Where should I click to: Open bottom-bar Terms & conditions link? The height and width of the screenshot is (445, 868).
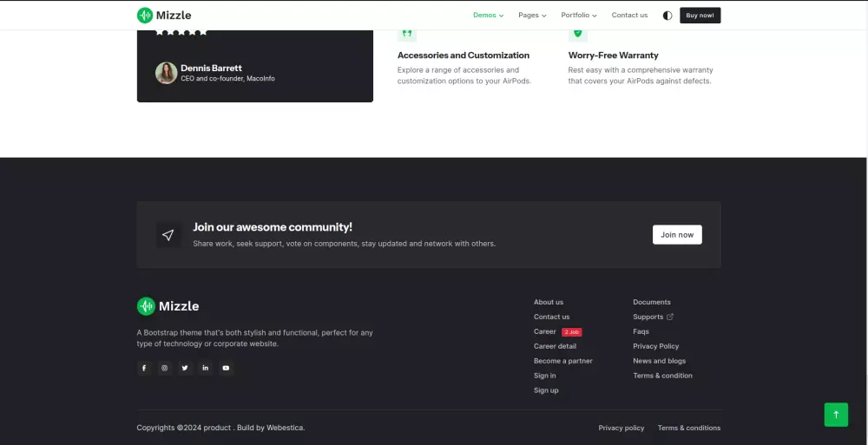689,428
